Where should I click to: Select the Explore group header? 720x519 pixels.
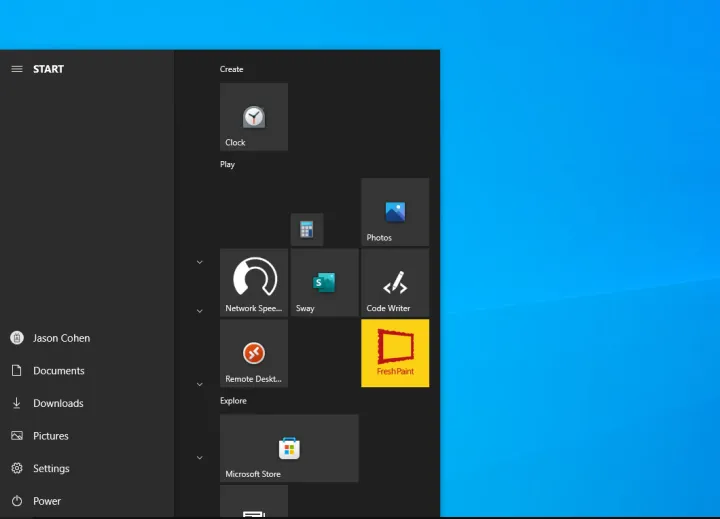coord(233,401)
